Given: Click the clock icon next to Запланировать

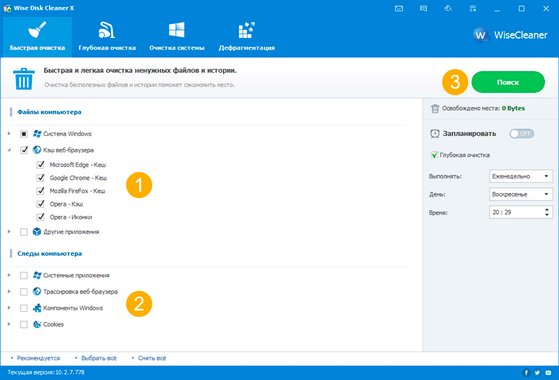Looking at the screenshot, I should [x=435, y=134].
